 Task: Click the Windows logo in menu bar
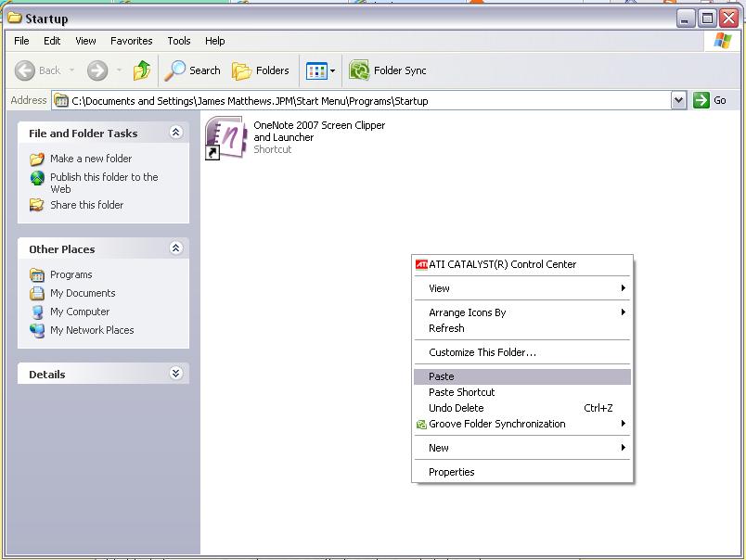(723, 41)
